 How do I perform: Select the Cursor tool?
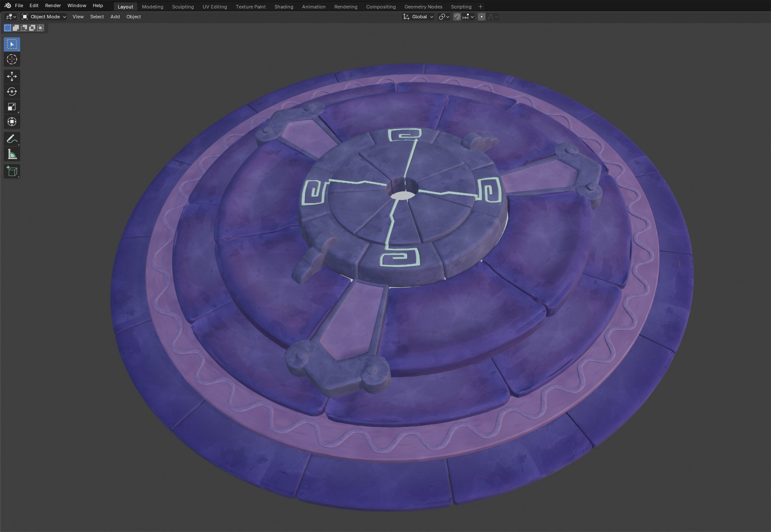pos(12,59)
